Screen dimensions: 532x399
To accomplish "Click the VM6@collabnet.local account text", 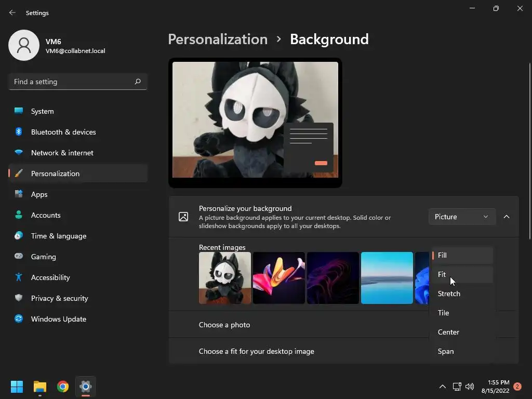I will coord(75,51).
